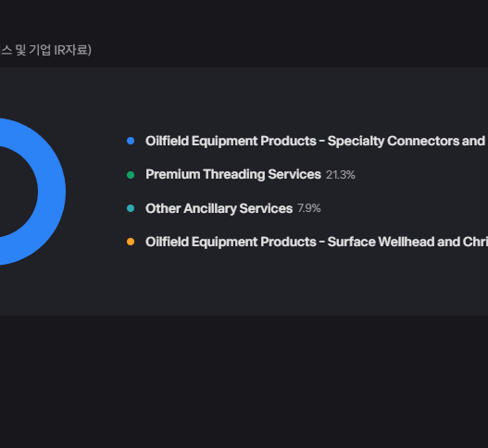Select the Other Ancillary Services label
Image resolution: width=488 pixels, height=448 pixels.
point(219,208)
